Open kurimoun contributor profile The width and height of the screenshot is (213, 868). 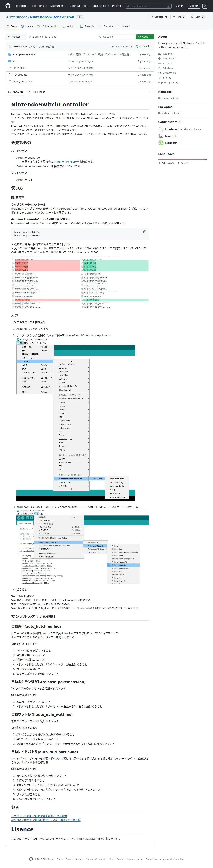click(171, 143)
